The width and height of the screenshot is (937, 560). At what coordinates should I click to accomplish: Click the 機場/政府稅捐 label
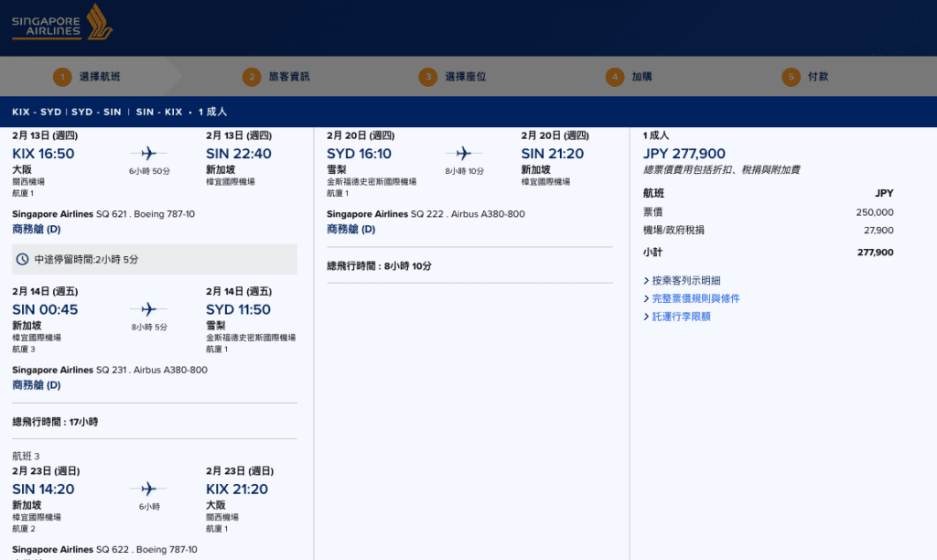[673, 230]
